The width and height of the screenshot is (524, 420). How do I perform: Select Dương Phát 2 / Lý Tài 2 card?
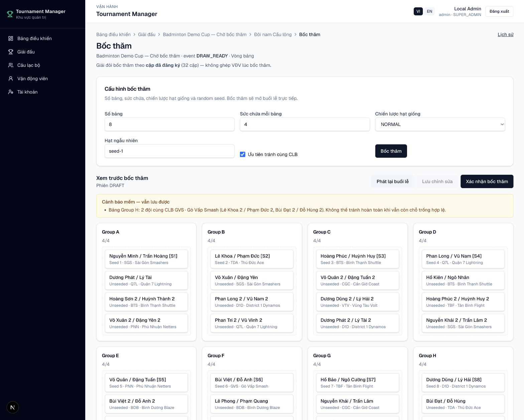pyautogui.click(x=358, y=323)
